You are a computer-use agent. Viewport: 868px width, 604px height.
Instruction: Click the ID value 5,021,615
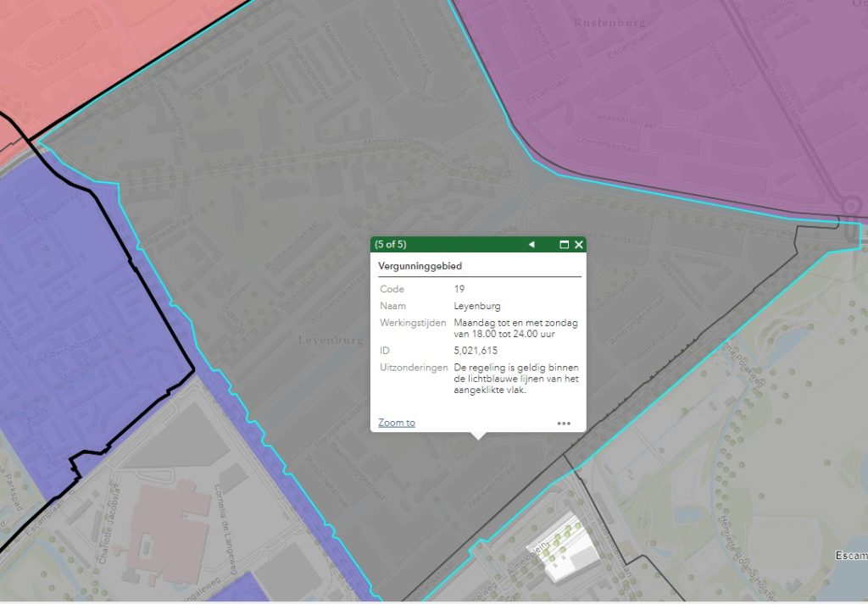(476, 350)
